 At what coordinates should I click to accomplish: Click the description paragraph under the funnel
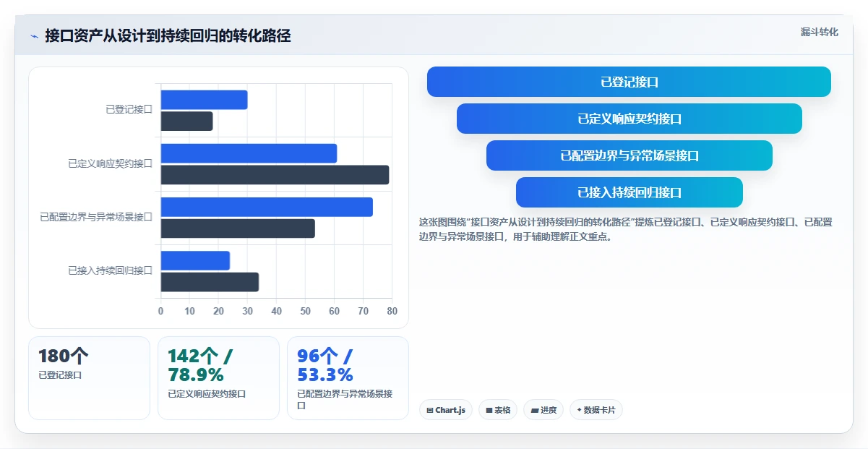point(626,229)
